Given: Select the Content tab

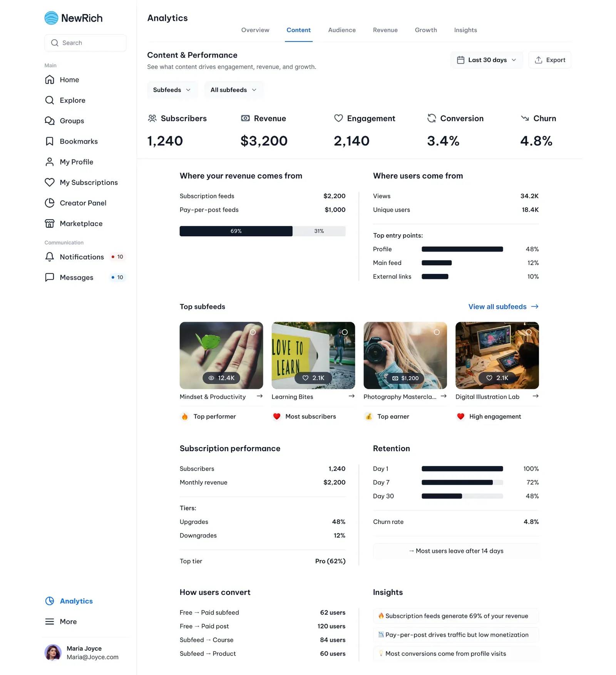Looking at the screenshot, I should pos(299,30).
